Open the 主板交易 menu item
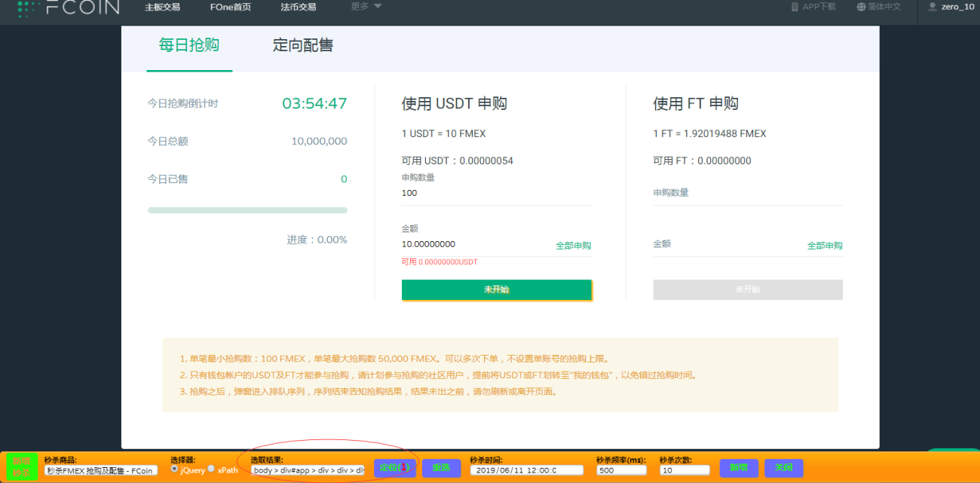 [x=163, y=7]
